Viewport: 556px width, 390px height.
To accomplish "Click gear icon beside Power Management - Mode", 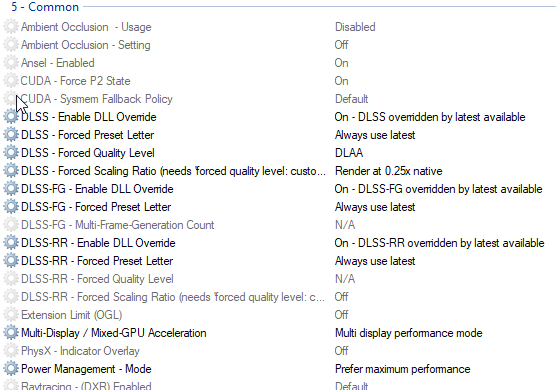I will coord(11,369).
